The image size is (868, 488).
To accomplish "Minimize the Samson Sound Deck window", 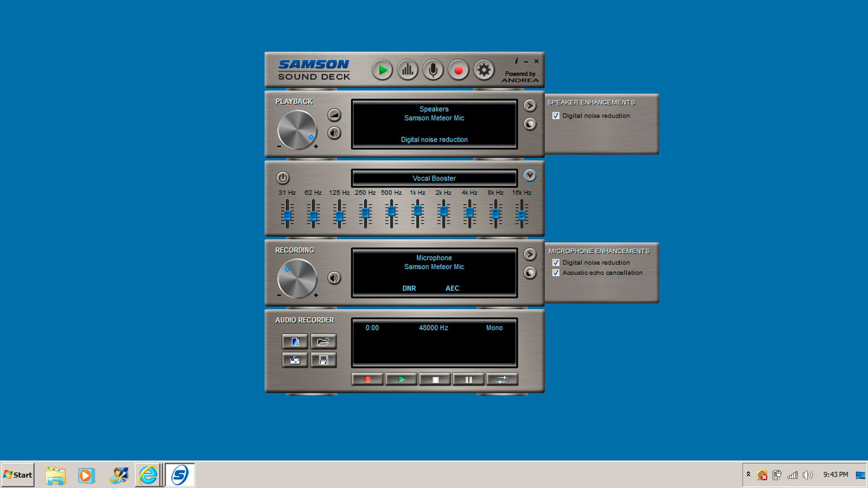I will click(x=526, y=62).
